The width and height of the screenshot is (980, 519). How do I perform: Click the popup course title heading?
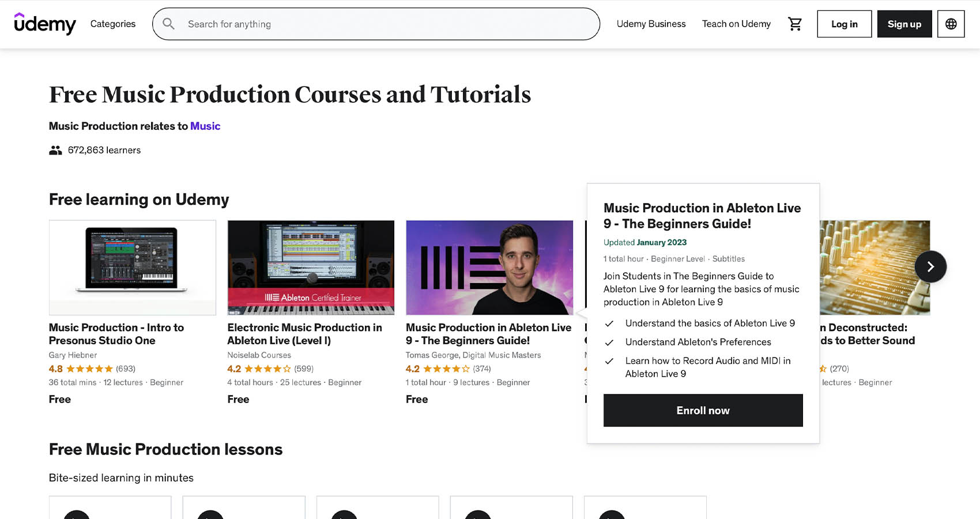702,216
